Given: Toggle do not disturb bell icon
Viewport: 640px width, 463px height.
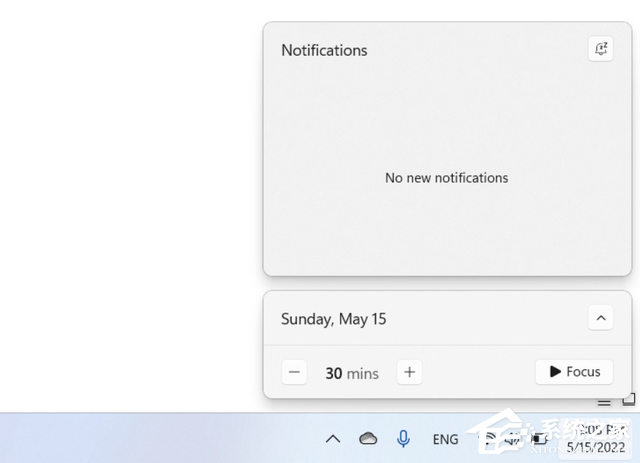Looking at the screenshot, I should [x=600, y=49].
